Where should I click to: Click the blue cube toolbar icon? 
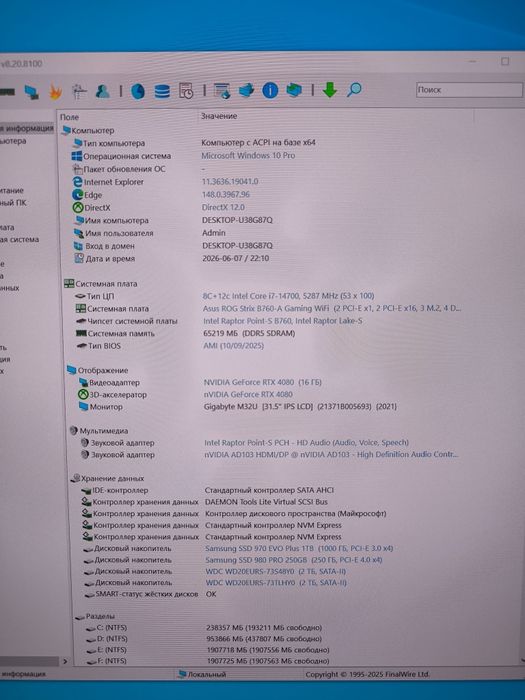(x=294, y=90)
